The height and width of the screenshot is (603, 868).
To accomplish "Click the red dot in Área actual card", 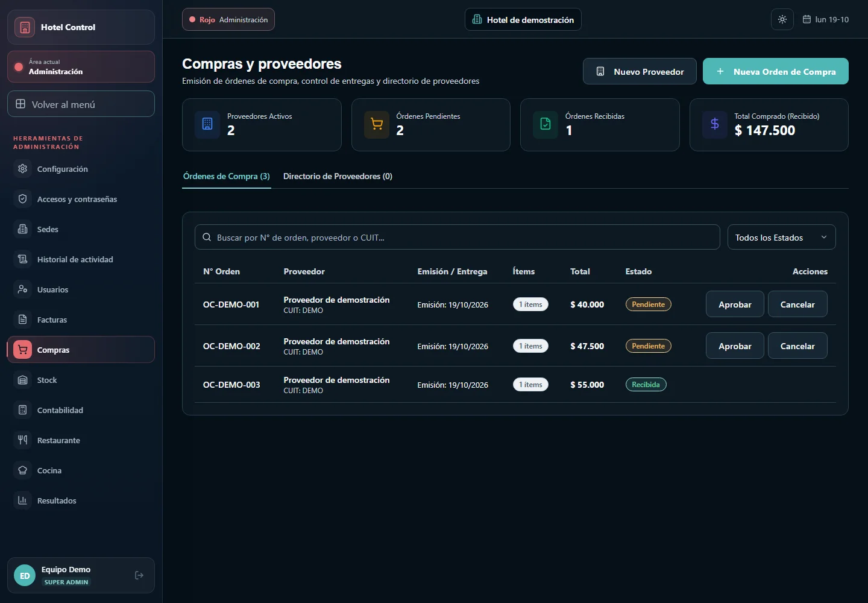I will [x=19, y=67].
